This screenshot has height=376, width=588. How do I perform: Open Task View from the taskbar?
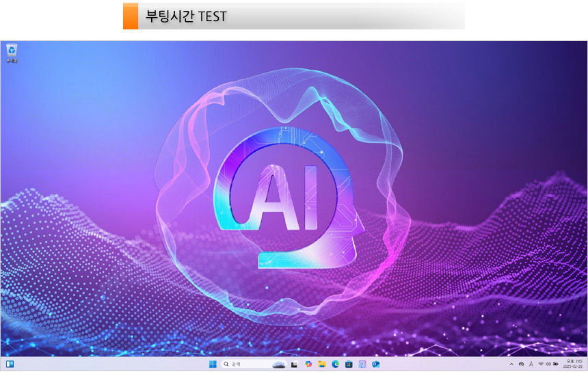coord(295,364)
